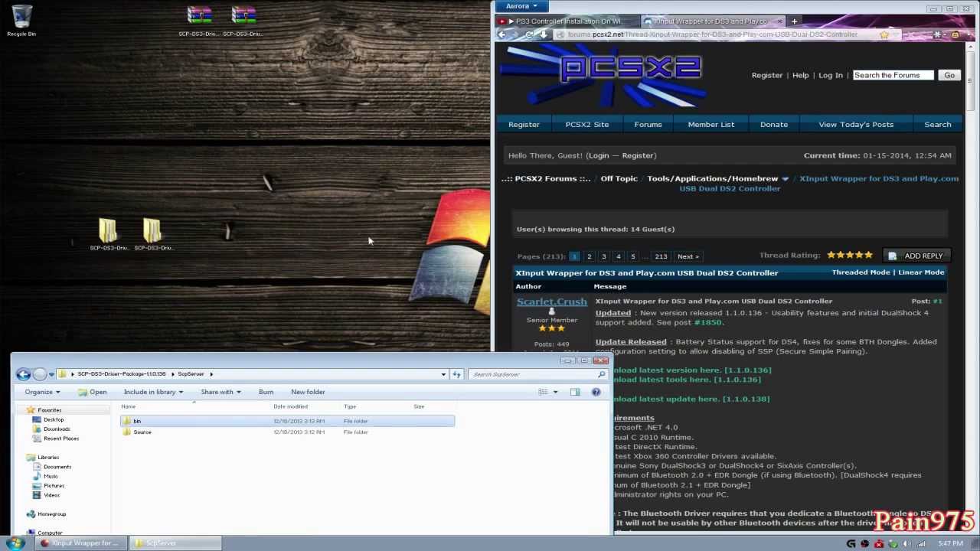Screen dimensions: 980x551
Task: Open Scarlet.Crush user profile
Action: click(x=551, y=302)
